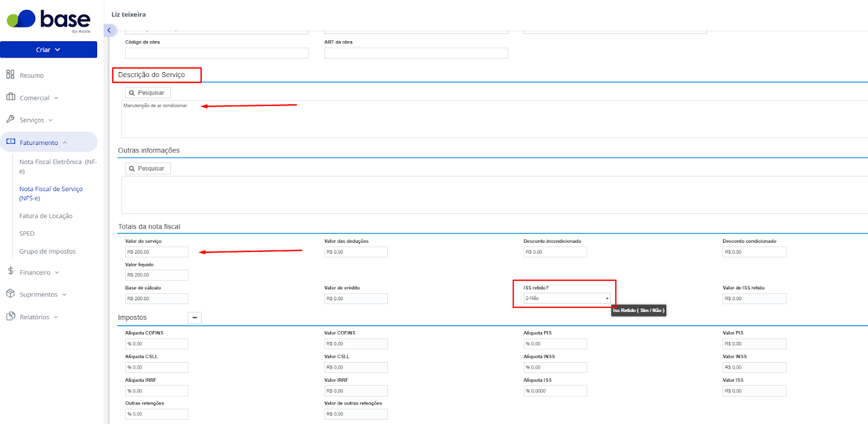This screenshot has width=868, height=424.
Task: Click the Suprimentos box icon
Action: click(10, 293)
